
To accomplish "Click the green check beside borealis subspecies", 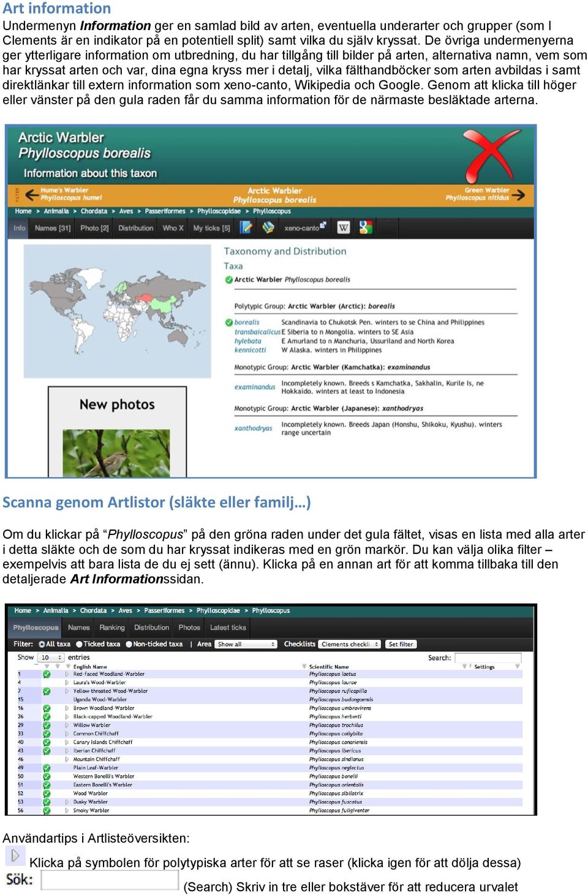I will coord(228,322).
